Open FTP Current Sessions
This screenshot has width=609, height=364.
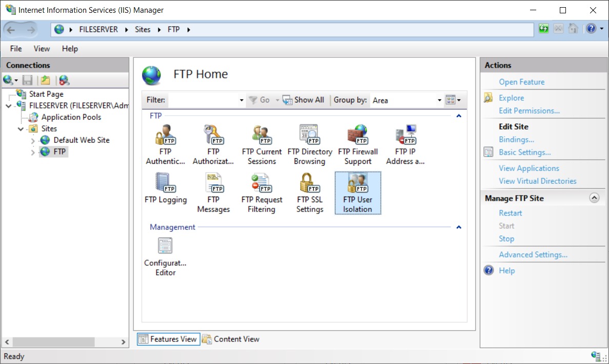tap(261, 144)
